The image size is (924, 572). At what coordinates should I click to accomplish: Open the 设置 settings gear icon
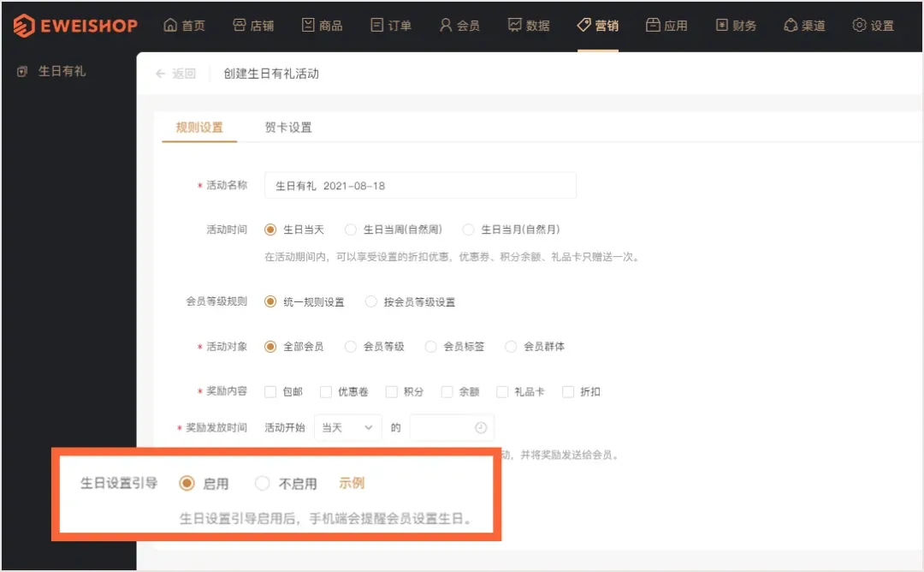[x=857, y=25]
